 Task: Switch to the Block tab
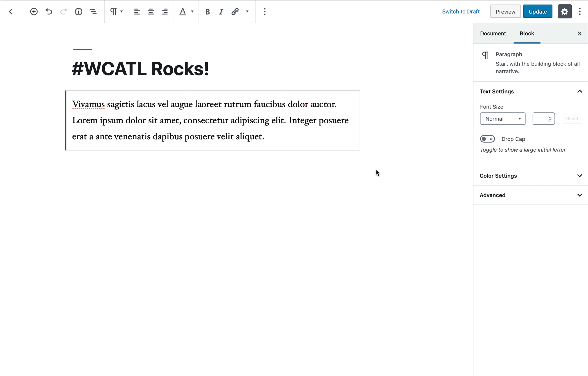[x=527, y=33]
